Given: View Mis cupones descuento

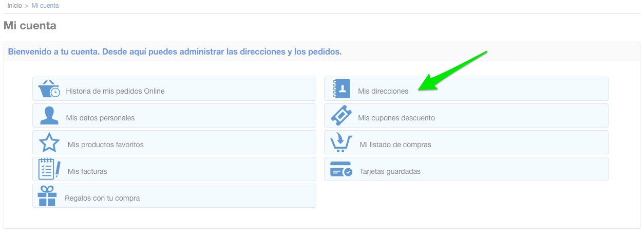Looking at the screenshot, I should pos(396,118).
